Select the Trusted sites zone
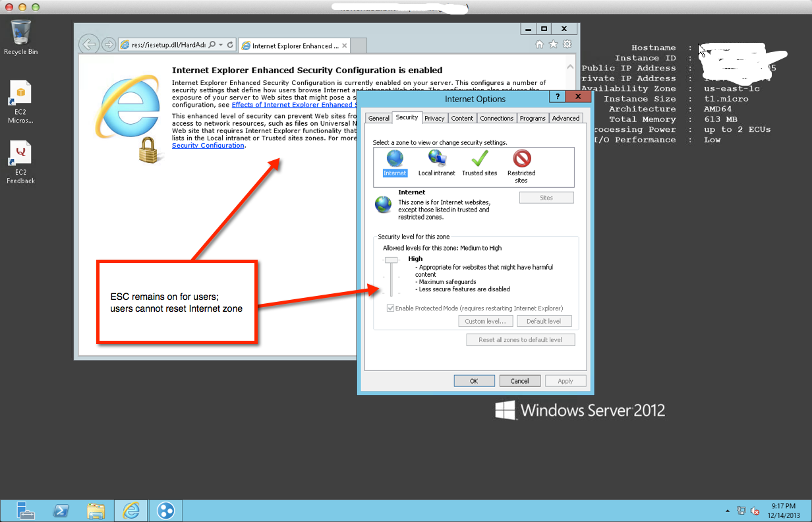The image size is (812, 522). [479, 163]
